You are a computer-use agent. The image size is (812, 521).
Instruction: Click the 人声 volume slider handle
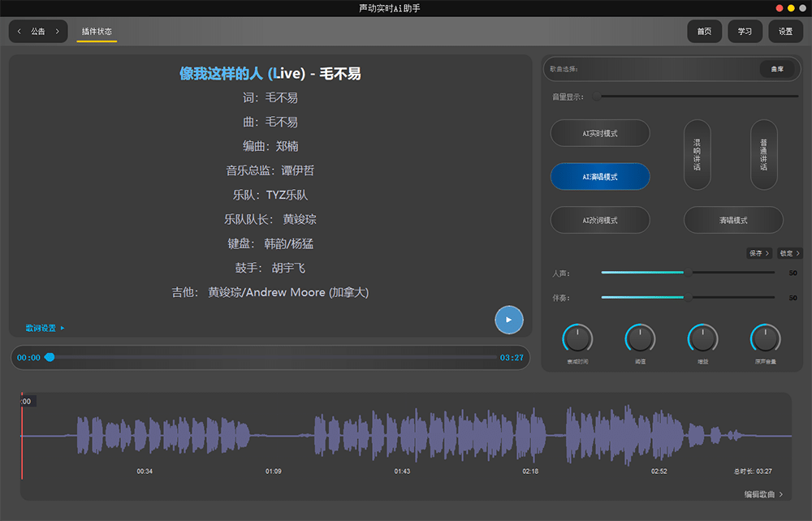pyautogui.click(x=688, y=273)
